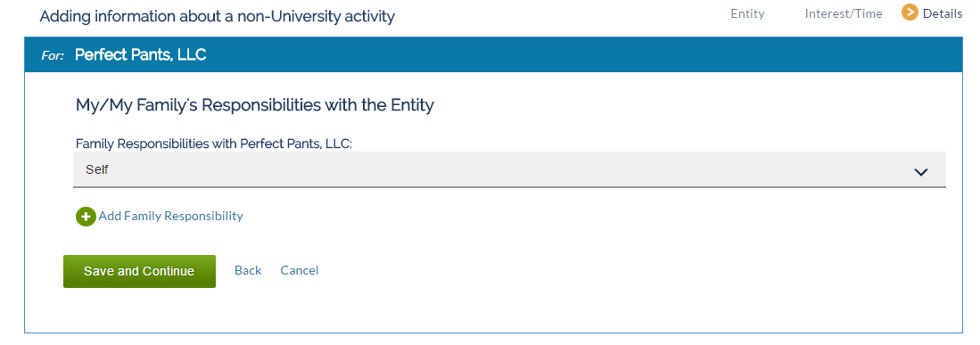Click the Perfect Pants, LLC header title
The height and width of the screenshot is (345, 980).
[141, 55]
